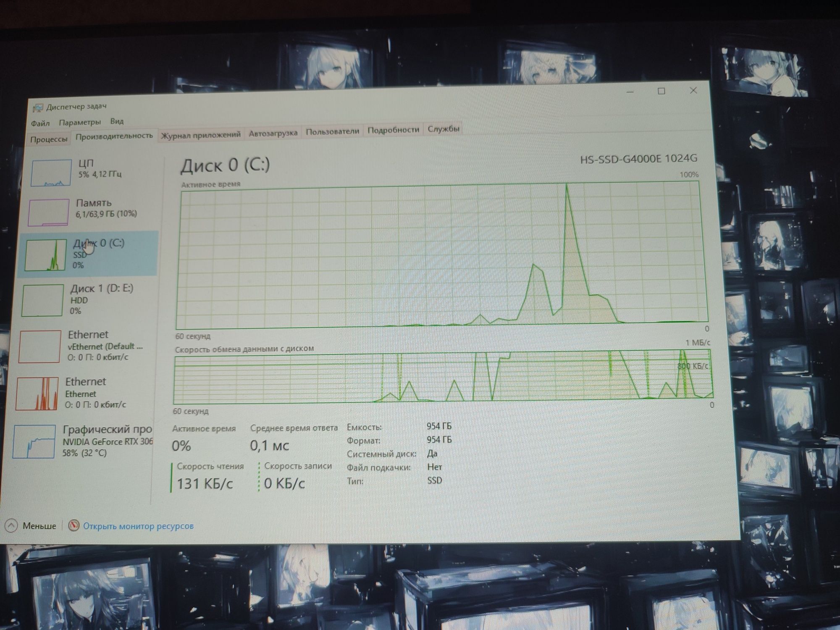Click the Память usage mini graph
The width and height of the screenshot is (840, 630).
coord(49,212)
